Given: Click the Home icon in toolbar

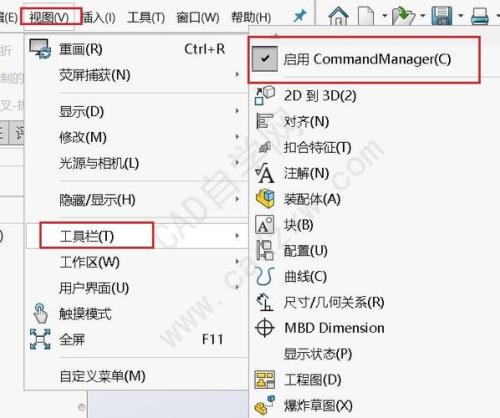Looking at the screenshot, I should [x=338, y=16].
